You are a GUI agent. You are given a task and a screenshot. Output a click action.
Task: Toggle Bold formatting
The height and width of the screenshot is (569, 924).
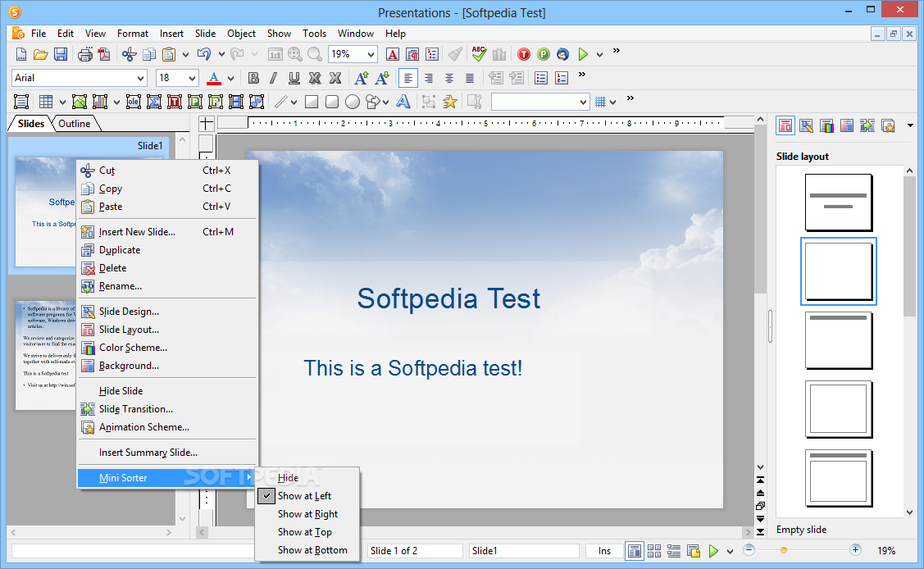tap(253, 78)
